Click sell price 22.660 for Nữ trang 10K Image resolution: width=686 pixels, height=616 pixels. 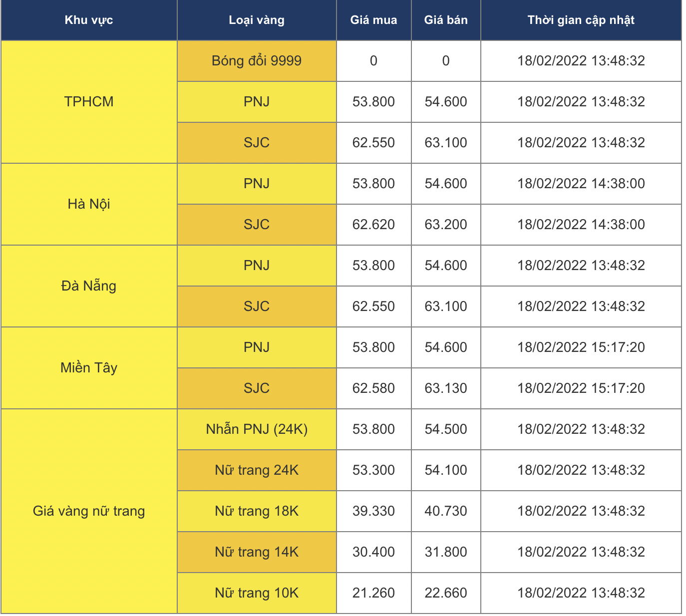pos(446,593)
